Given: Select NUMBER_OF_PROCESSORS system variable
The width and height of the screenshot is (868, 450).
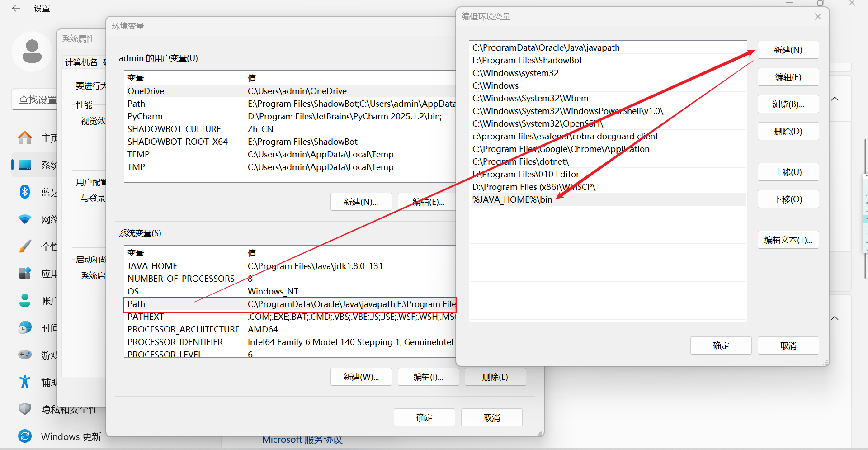Looking at the screenshot, I should [290, 279].
